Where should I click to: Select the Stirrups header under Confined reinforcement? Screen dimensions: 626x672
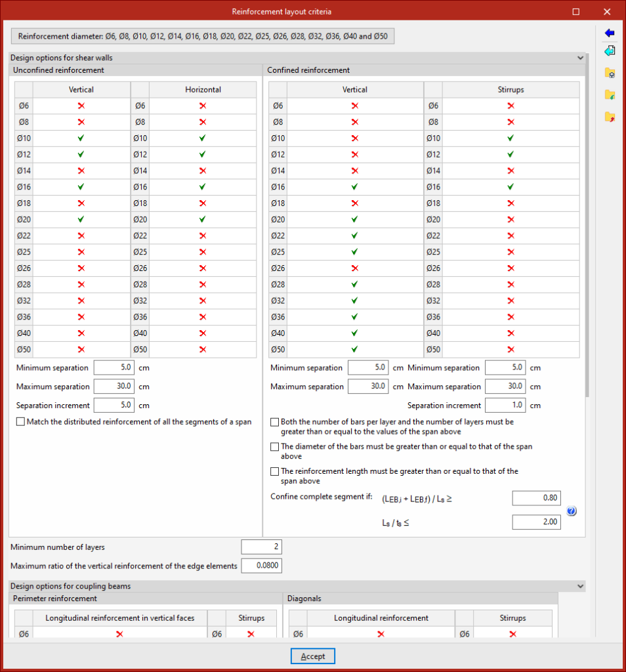(511, 89)
